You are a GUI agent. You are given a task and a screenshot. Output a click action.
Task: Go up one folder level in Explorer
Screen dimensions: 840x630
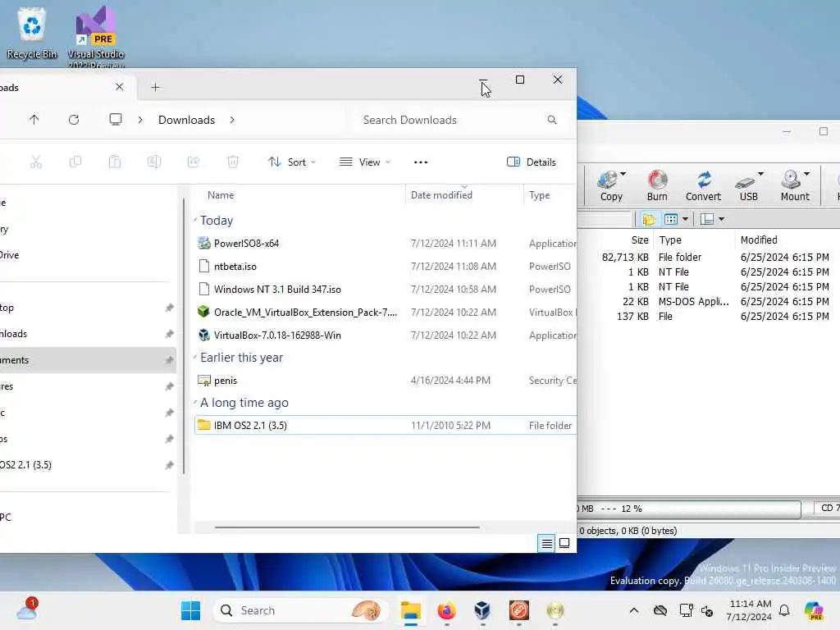click(x=34, y=120)
